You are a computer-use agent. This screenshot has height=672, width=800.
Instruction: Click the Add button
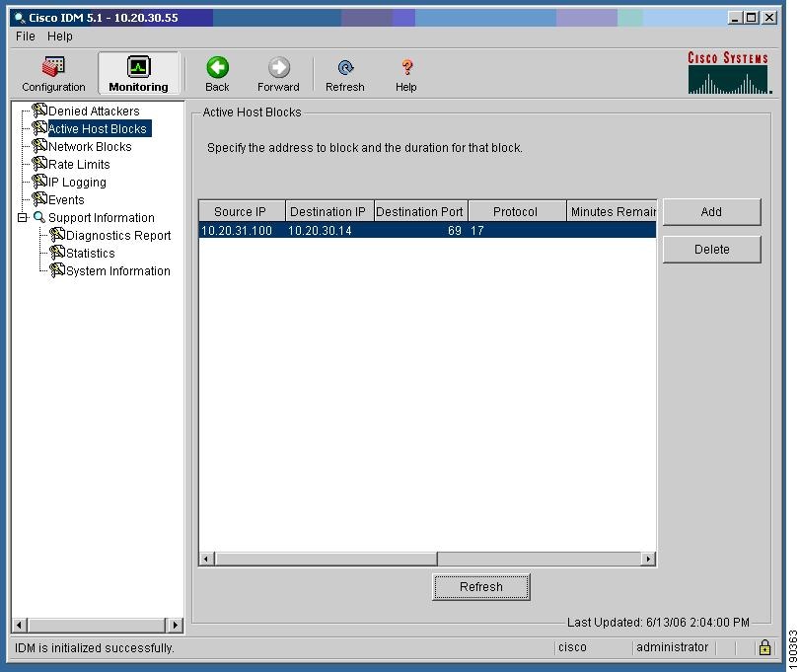[711, 212]
